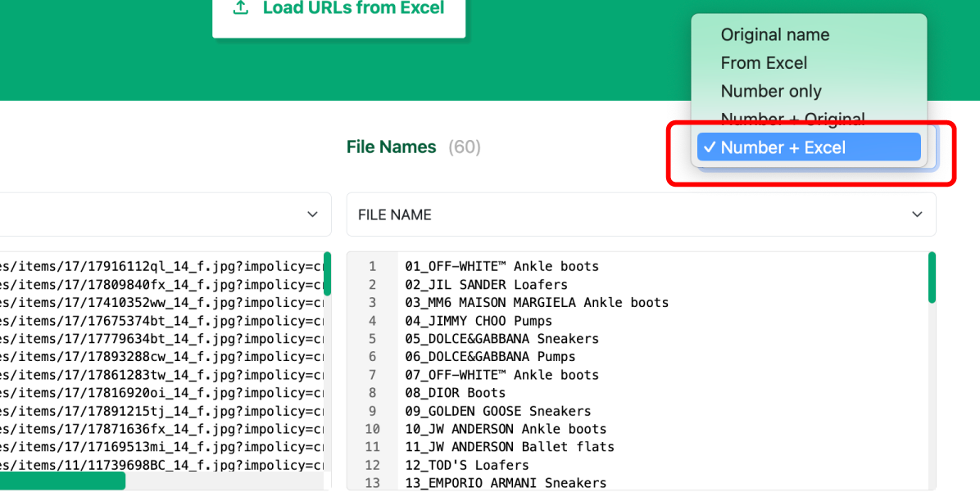The image size is (980, 492).
Task: Click line '12_TOD'S Loafers'
Action: 466,464
